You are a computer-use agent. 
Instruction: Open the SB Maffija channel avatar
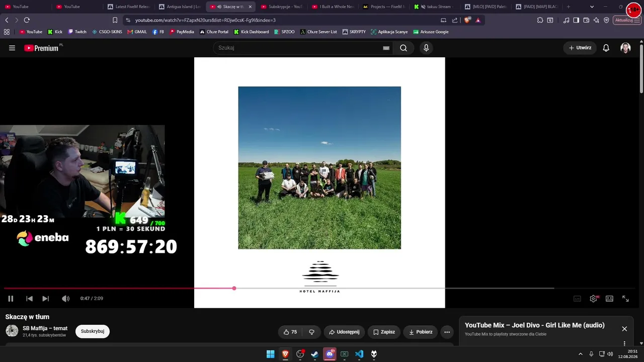12,331
